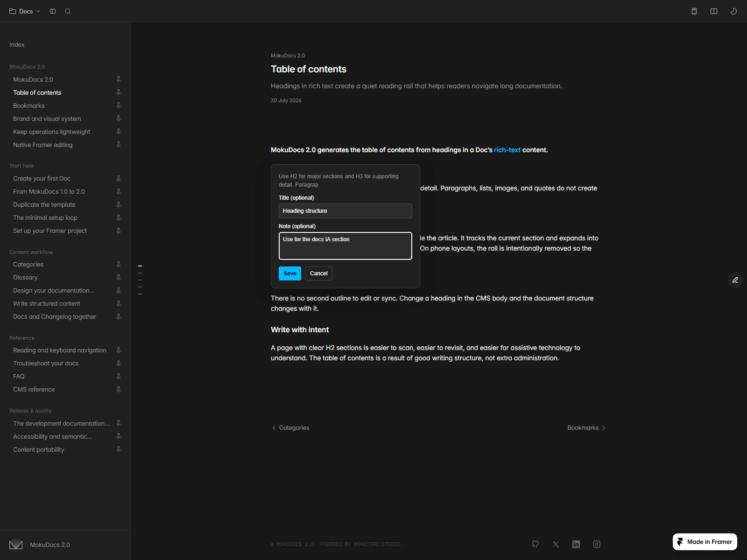
Task: Open the Instagram footer icon
Action: pos(597,544)
